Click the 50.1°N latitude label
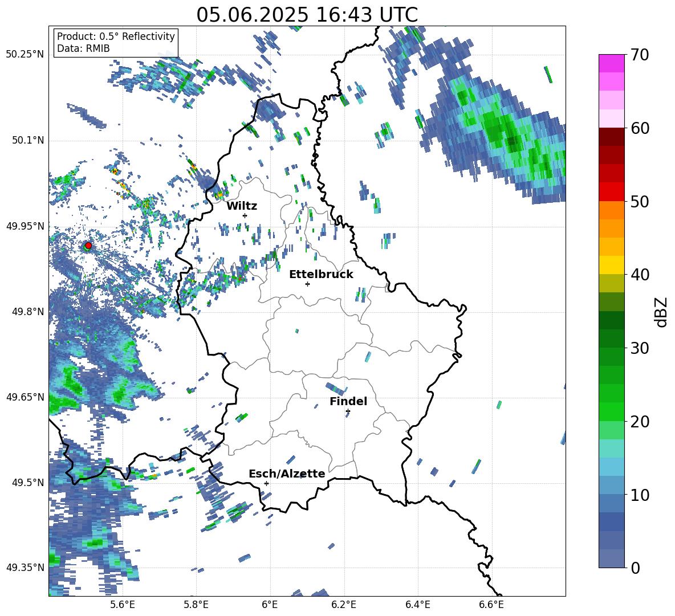The height and width of the screenshot is (616, 675). (28, 140)
